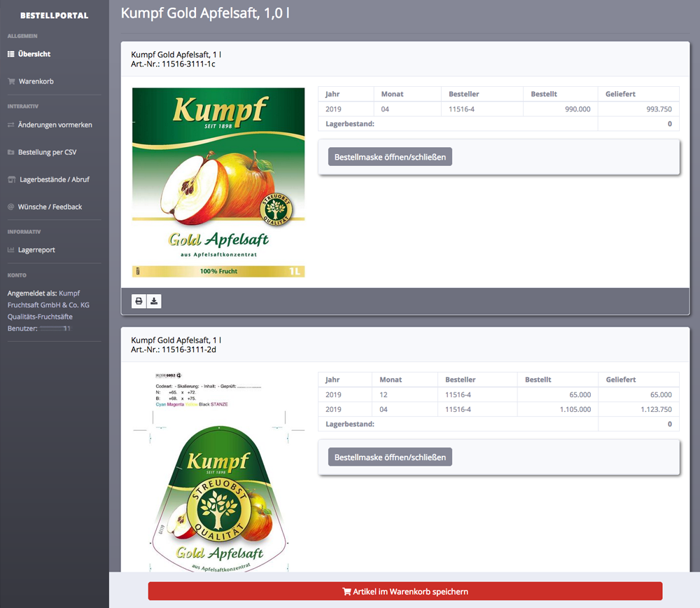Click the Kumpf Fruchtsaft GmbH account link
The image size is (700, 608).
coord(48,305)
